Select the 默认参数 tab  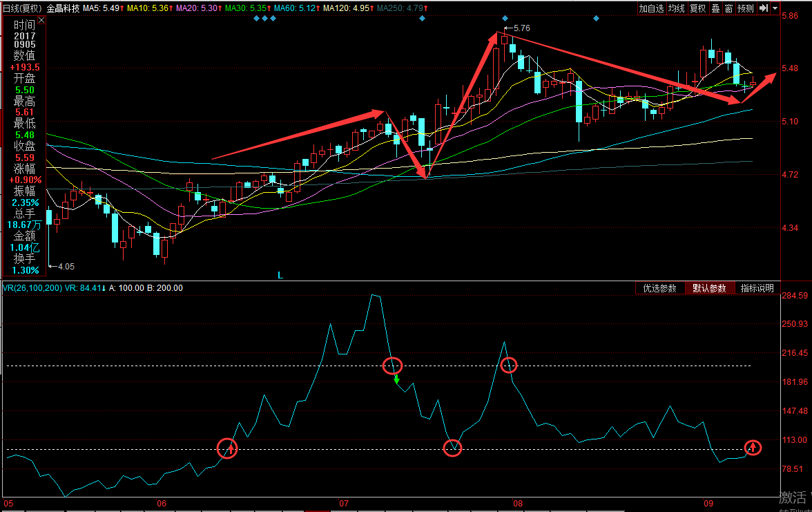[710, 288]
